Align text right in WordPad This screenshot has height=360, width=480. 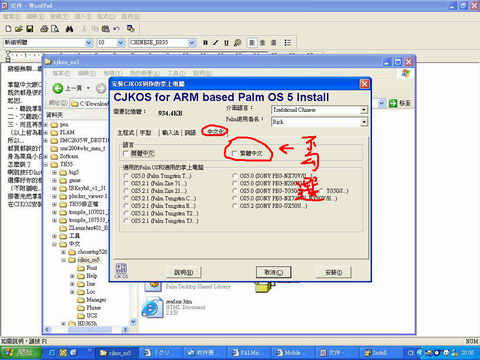(x=274, y=43)
